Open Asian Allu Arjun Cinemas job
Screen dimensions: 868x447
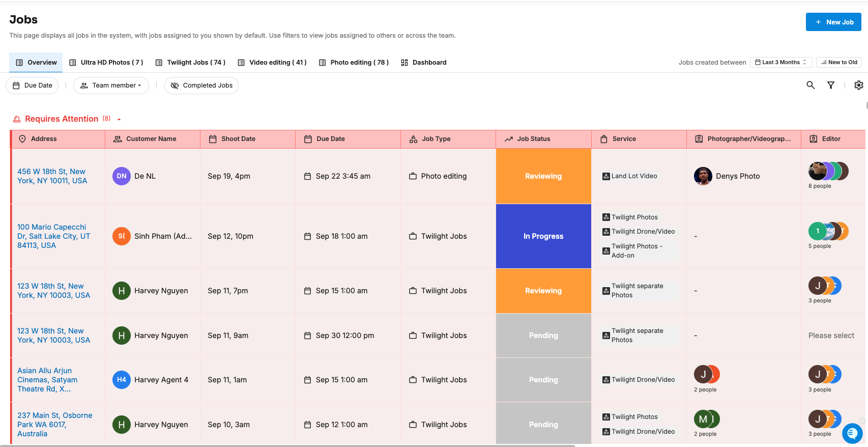[47, 380]
